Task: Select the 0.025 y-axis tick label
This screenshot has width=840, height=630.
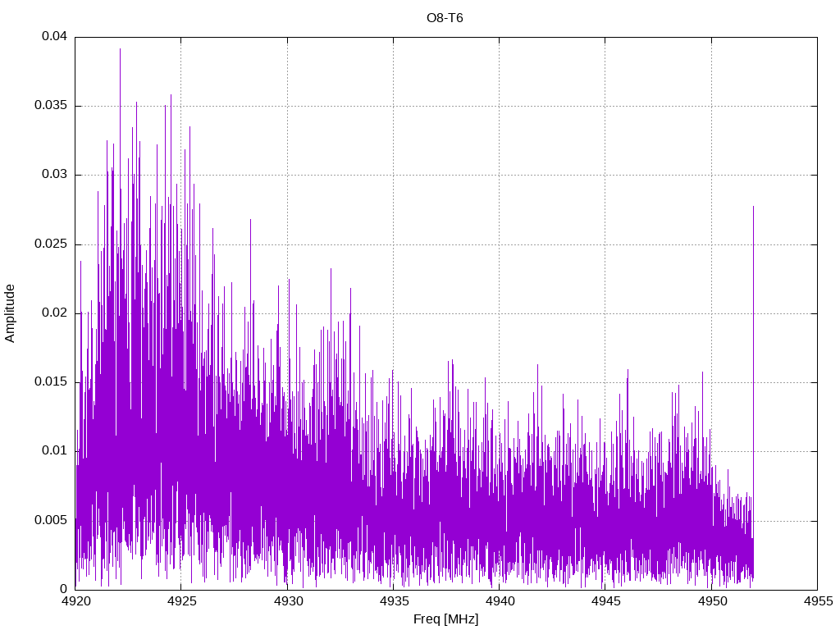Action: point(52,244)
